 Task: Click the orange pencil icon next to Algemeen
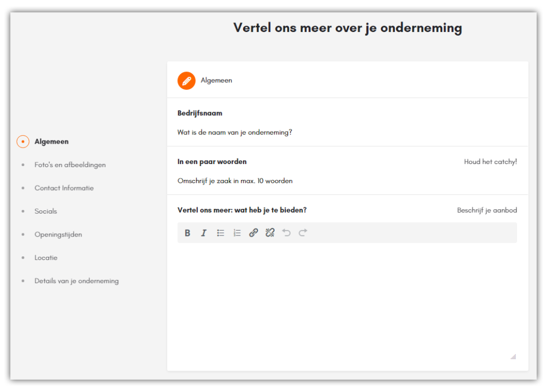[x=186, y=80]
